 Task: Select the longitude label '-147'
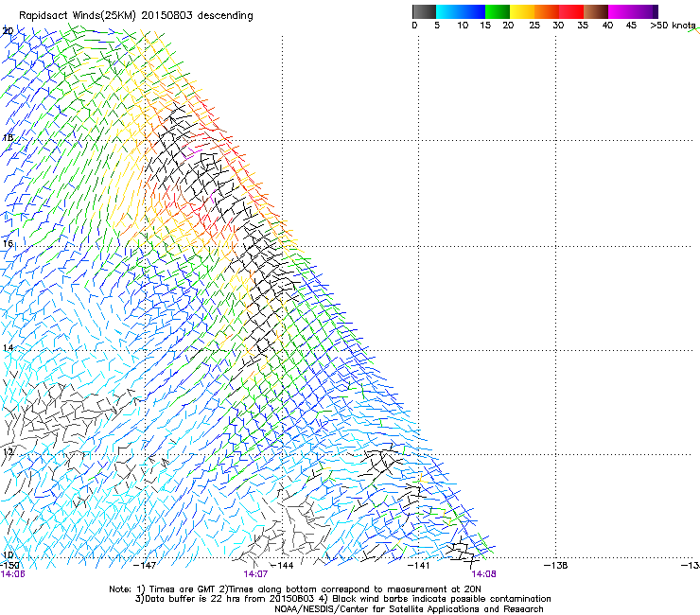145,566
